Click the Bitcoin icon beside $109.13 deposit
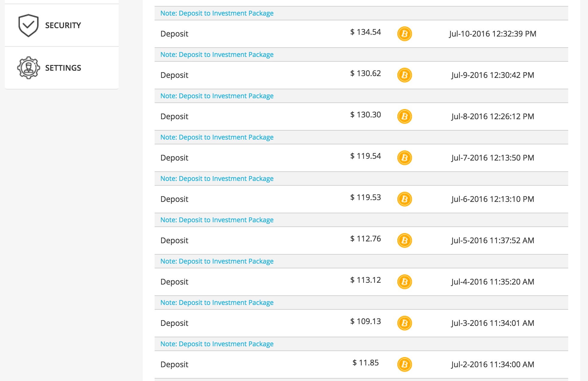Screen dimensions: 588x381 [x=404, y=323]
